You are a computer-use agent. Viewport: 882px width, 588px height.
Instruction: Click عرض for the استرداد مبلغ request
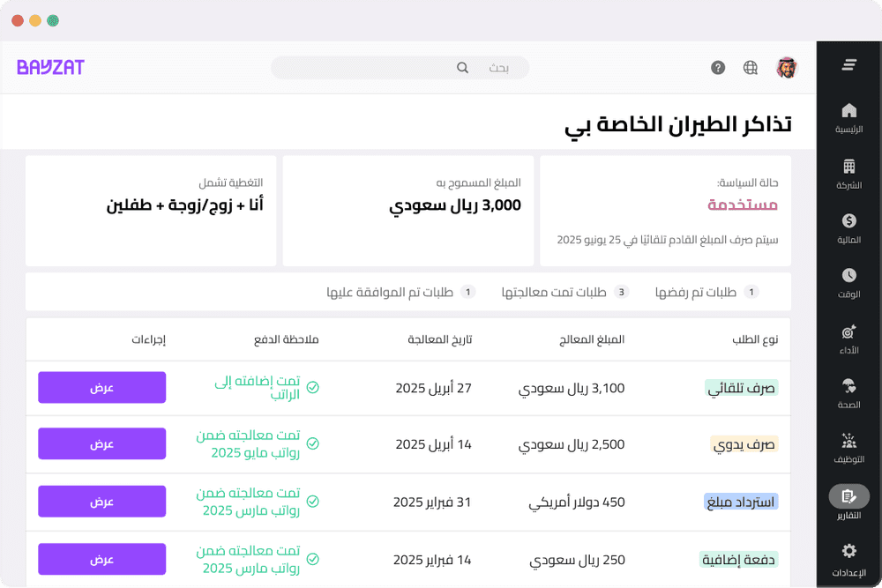coord(101,502)
